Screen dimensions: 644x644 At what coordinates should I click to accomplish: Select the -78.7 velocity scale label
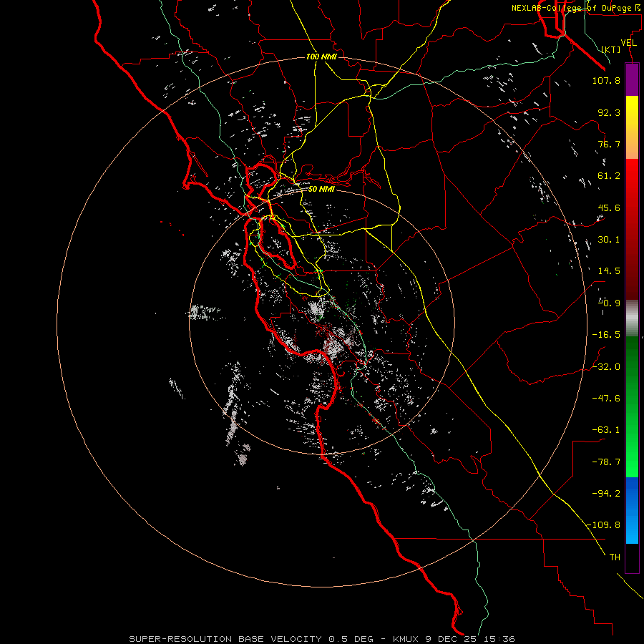coord(606,462)
